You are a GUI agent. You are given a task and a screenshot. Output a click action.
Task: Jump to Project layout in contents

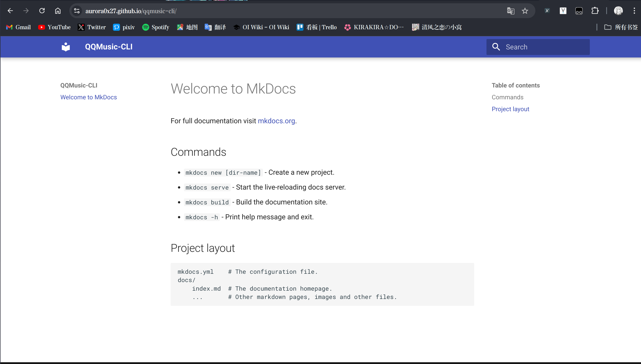[510, 109]
